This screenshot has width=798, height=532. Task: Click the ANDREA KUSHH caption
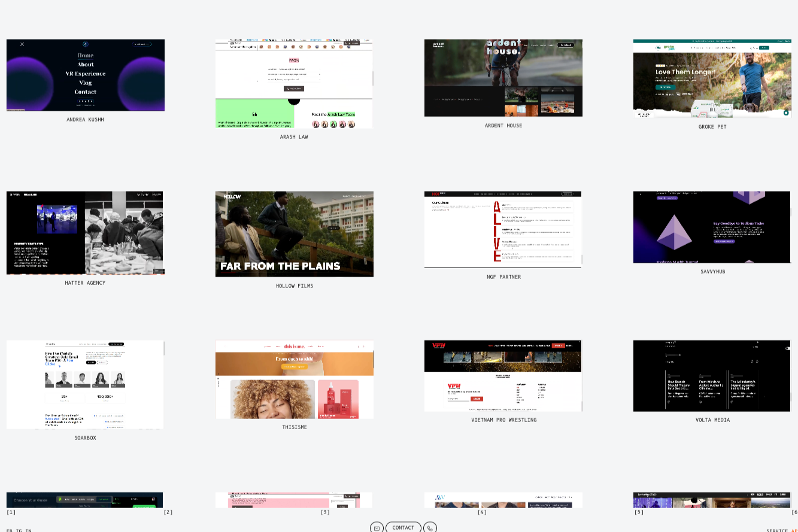85,120
